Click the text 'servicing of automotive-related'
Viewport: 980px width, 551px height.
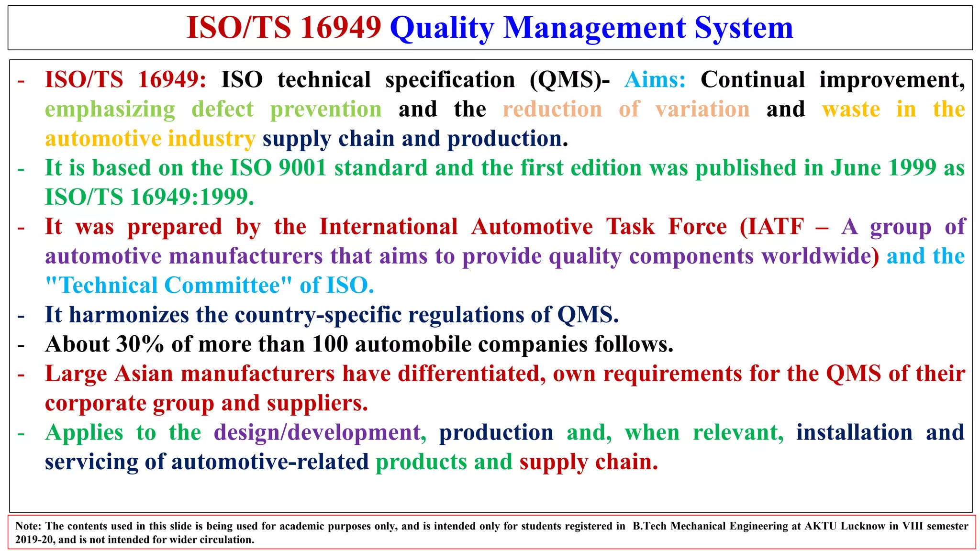click(207, 462)
